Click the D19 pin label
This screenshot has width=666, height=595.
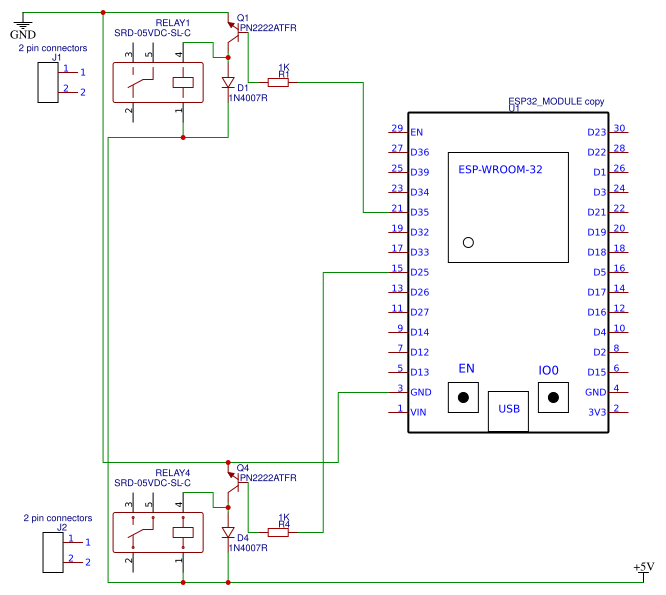(597, 232)
